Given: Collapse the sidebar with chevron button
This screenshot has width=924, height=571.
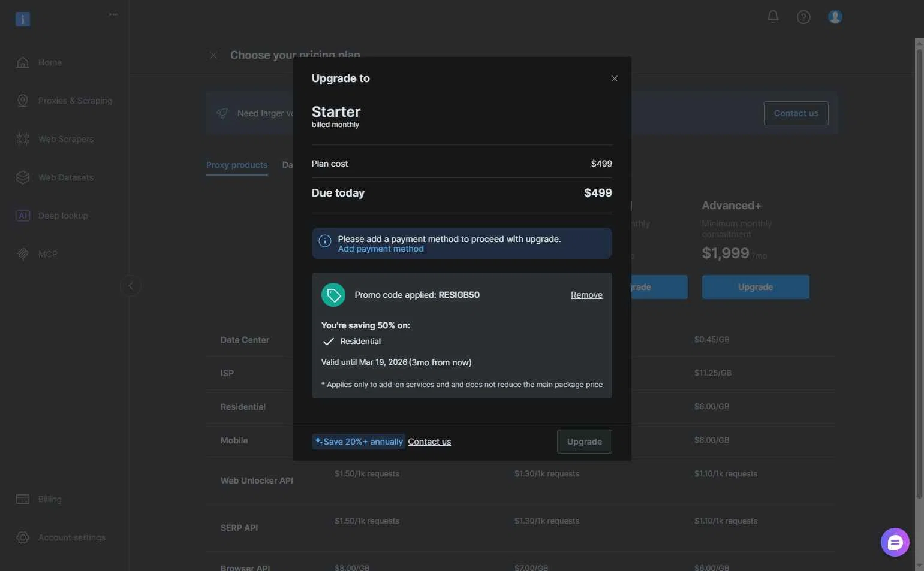Looking at the screenshot, I should (x=131, y=286).
